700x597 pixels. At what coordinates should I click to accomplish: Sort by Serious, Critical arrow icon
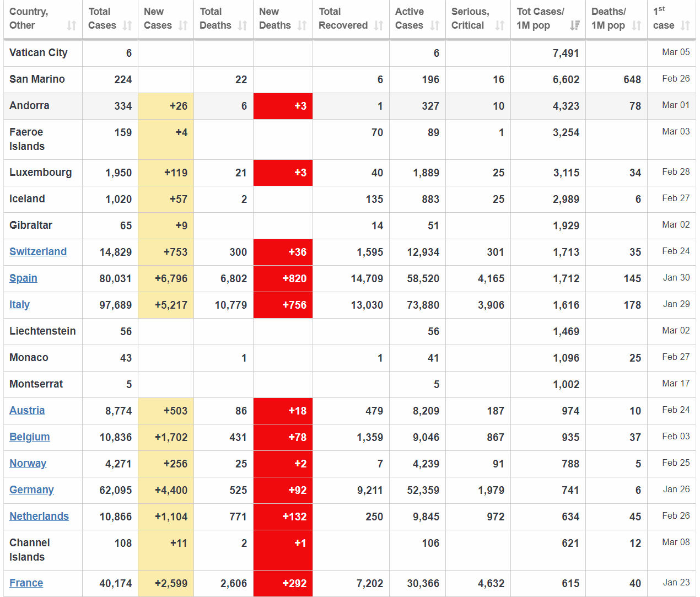coord(500,25)
